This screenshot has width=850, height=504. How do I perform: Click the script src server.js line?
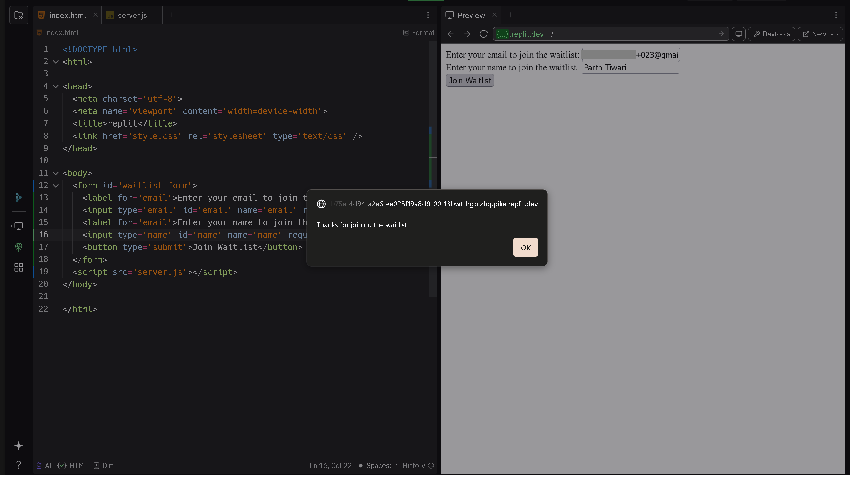click(155, 272)
